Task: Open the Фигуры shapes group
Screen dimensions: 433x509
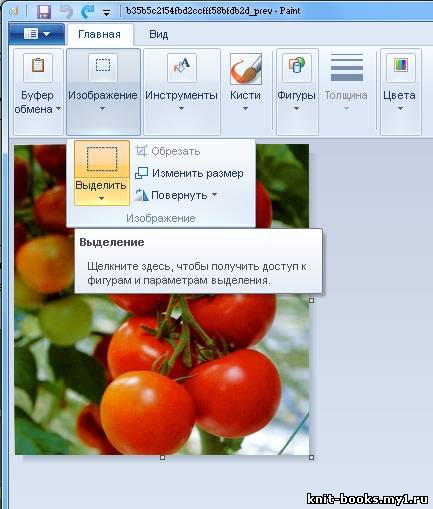Action: 297,92
